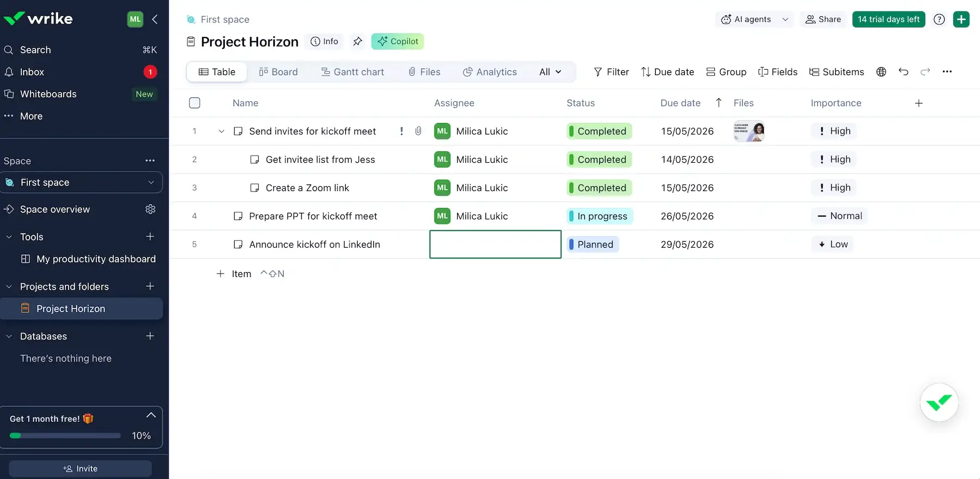Collapse subtasks of Send invites for kickoff meet

pyautogui.click(x=221, y=131)
